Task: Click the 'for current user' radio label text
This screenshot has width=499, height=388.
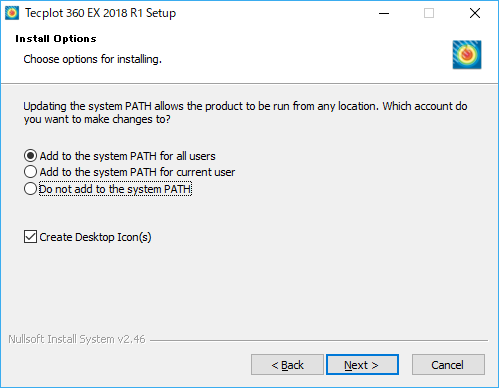Action: click(x=137, y=172)
